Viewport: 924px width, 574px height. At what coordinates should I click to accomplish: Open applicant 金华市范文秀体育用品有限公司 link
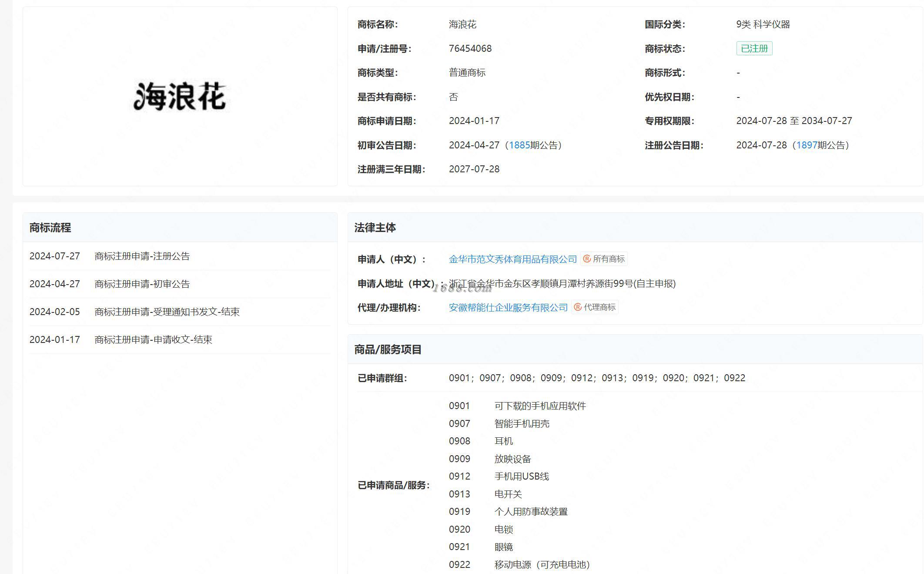(x=512, y=259)
